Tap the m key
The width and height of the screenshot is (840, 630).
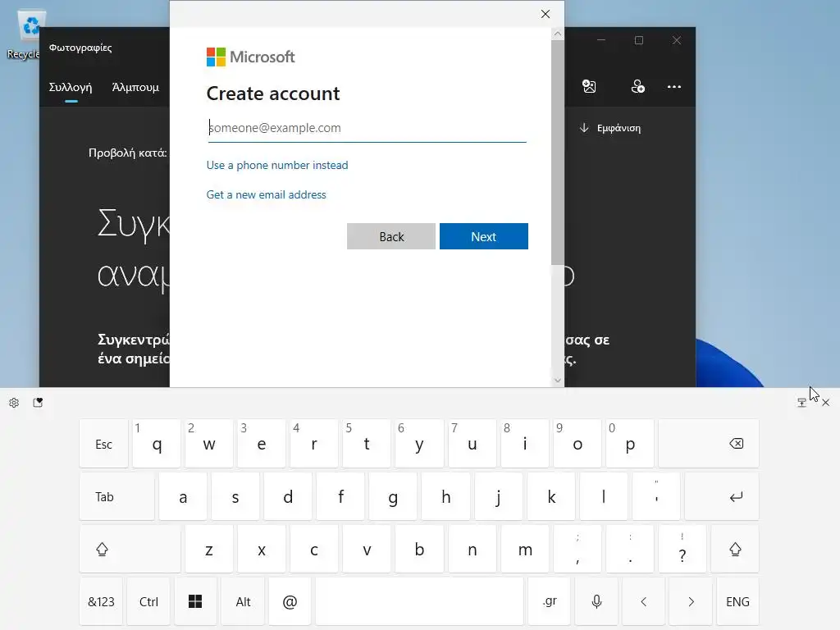point(525,549)
